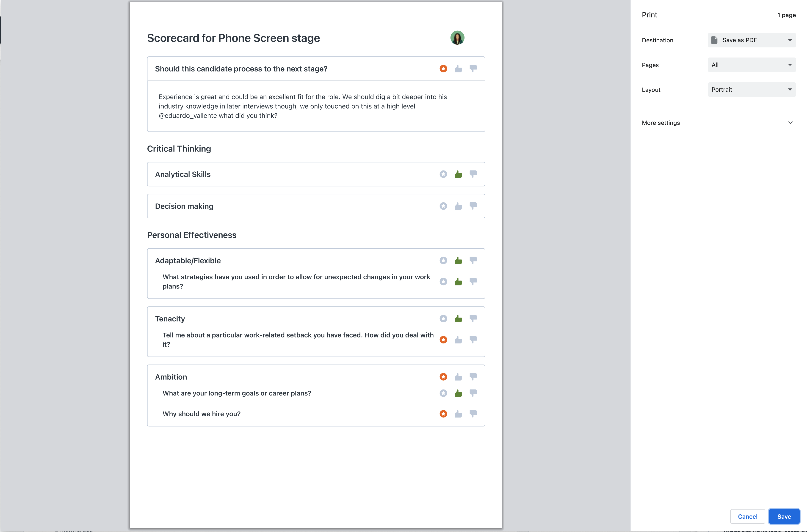Image resolution: width=807 pixels, height=532 pixels.
Task: Open the Layout dropdown set to Portrait
Action: click(751, 90)
